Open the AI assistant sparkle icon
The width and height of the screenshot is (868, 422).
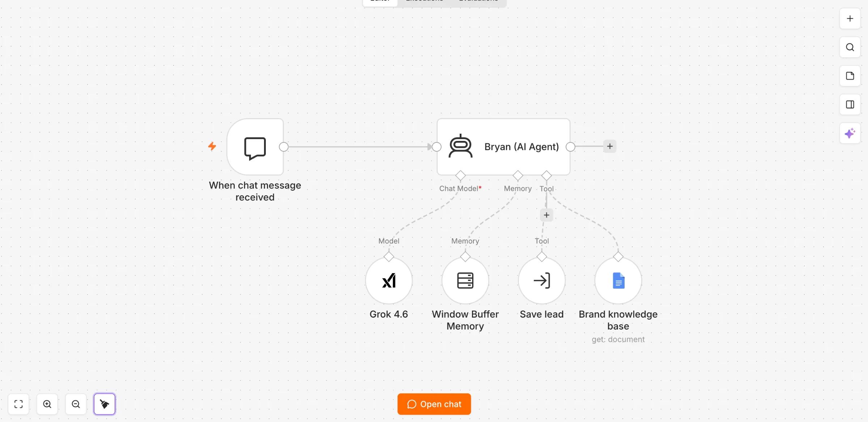coord(850,133)
